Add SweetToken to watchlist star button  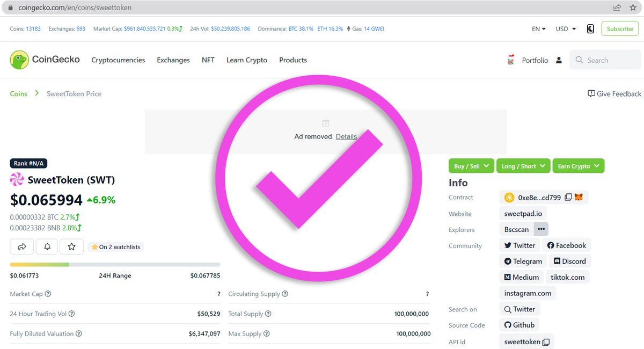click(71, 246)
